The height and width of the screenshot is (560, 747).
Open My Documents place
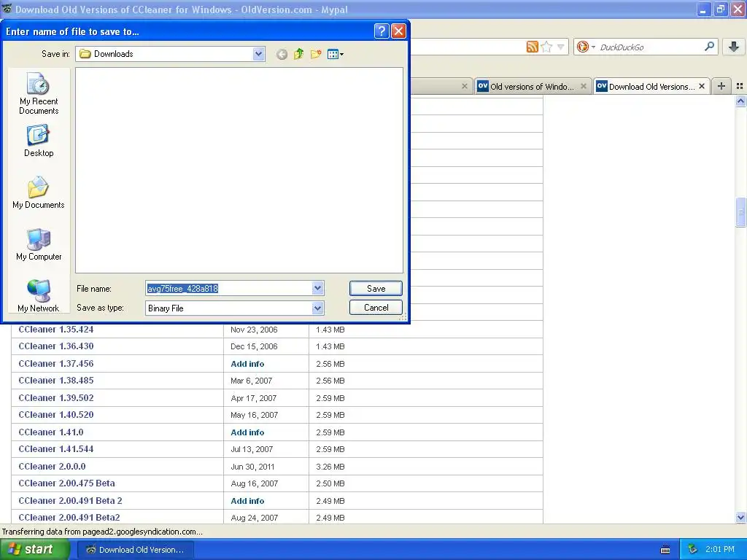[39, 192]
